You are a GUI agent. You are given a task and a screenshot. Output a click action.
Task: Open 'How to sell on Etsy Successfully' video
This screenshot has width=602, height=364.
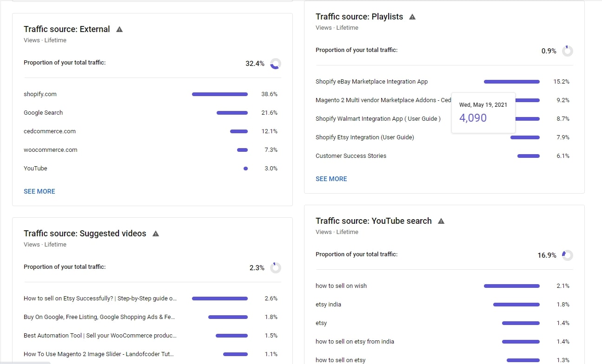[100, 299]
